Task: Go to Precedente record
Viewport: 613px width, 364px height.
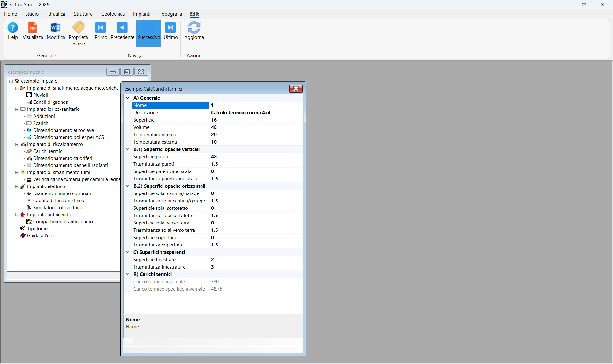Action: tap(122, 31)
